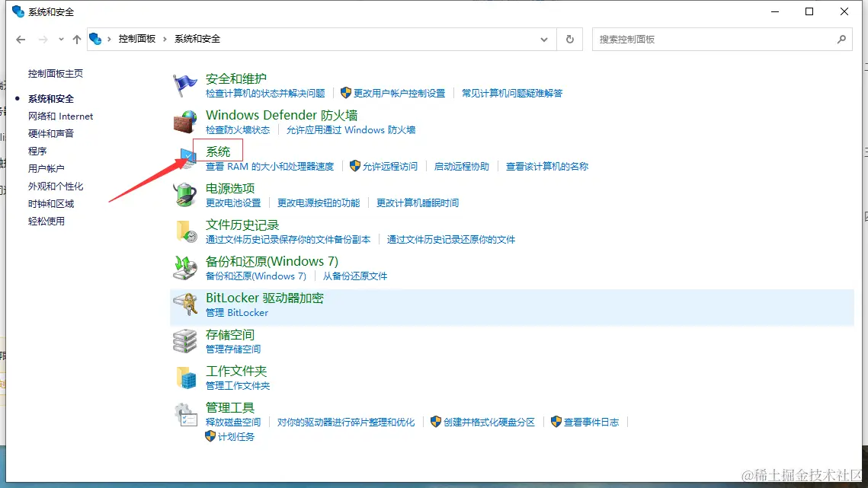The width and height of the screenshot is (868, 488).
Task: Click 管理 BitLocker link
Action: pos(237,313)
